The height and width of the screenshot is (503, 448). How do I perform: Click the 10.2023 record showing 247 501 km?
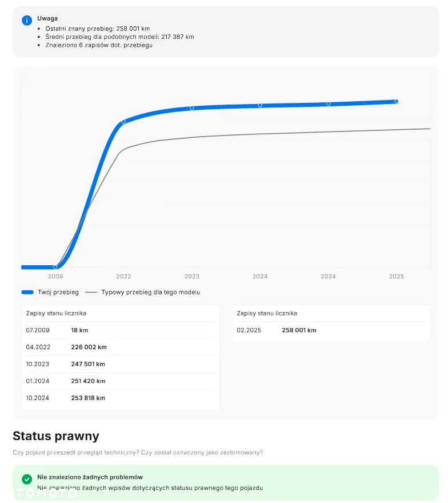click(x=120, y=364)
